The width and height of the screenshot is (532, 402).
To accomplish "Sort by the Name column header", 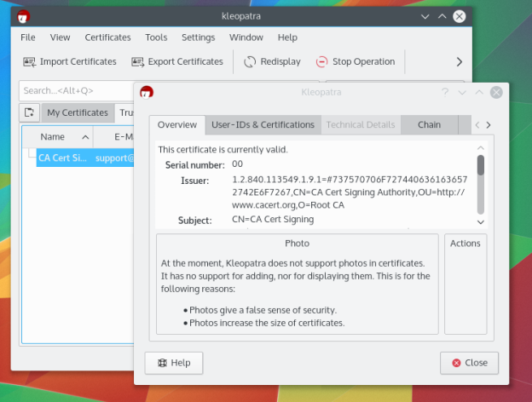I will click(x=53, y=136).
